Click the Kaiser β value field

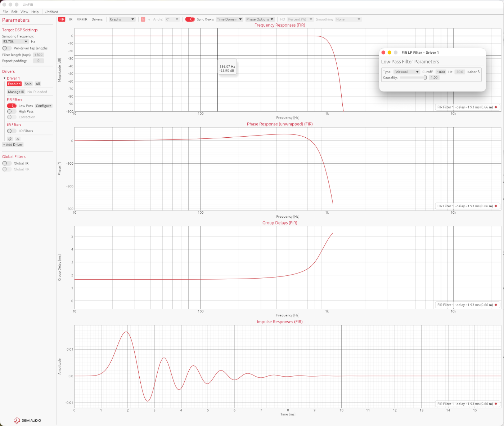(460, 72)
